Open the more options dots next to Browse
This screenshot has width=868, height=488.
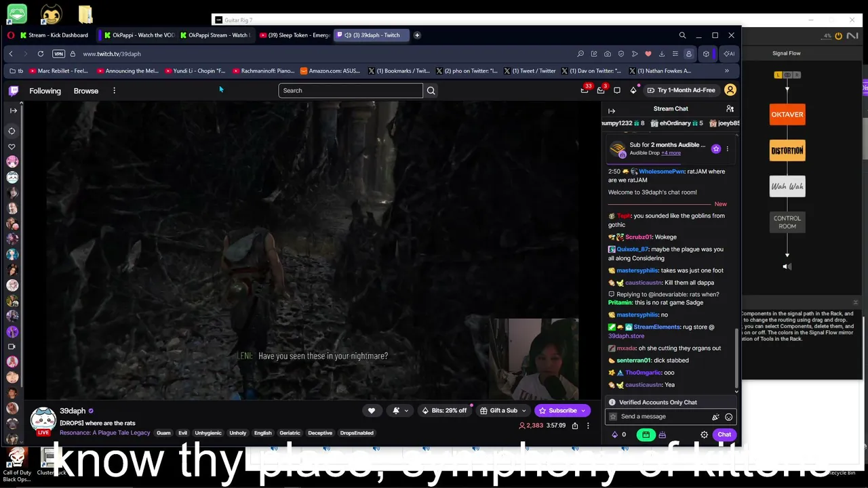click(114, 90)
